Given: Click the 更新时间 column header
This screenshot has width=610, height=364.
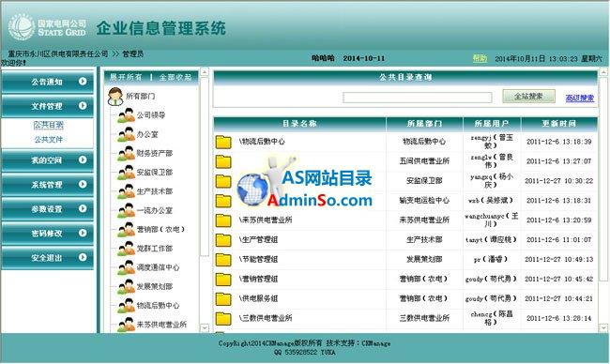Looking at the screenshot, I should coord(559,124).
